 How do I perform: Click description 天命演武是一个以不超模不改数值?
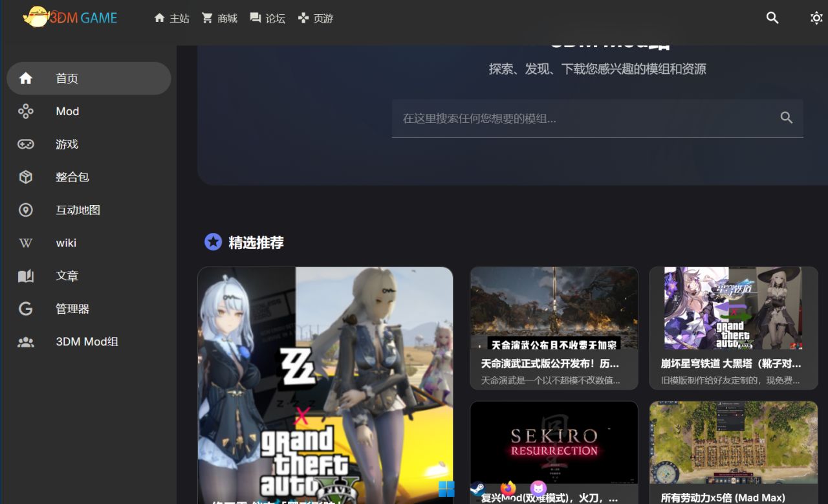[x=550, y=380]
